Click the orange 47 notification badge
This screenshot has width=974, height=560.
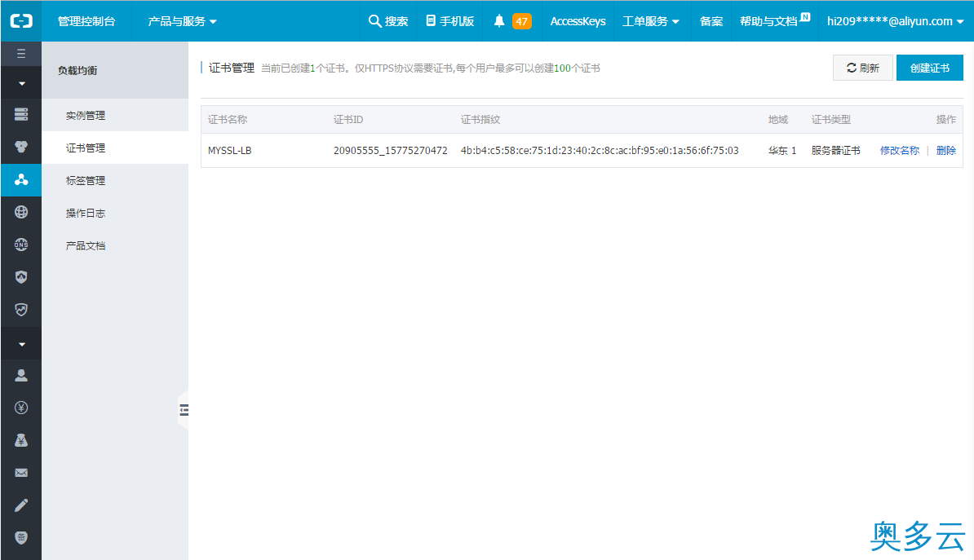pos(522,22)
